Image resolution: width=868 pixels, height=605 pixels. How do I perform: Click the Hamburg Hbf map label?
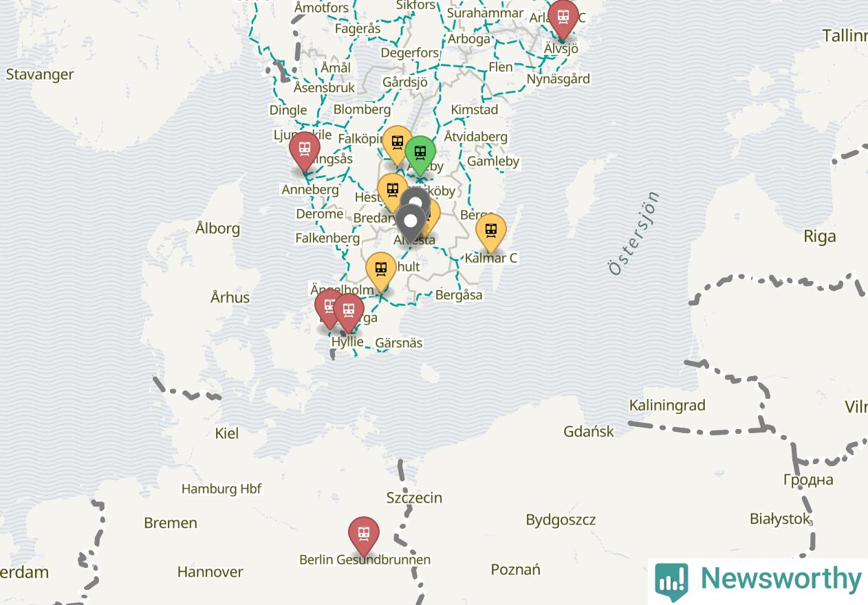click(x=221, y=489)
